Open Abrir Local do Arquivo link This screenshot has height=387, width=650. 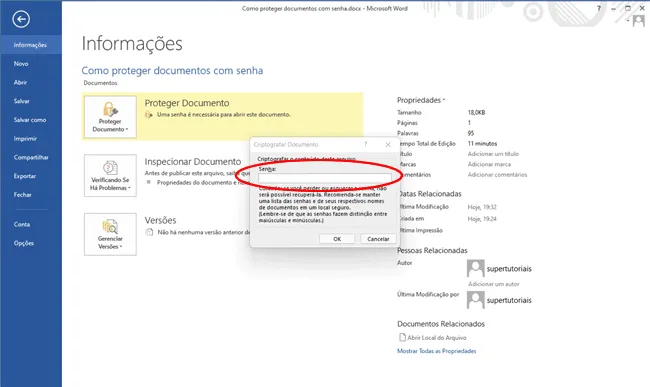437,338
